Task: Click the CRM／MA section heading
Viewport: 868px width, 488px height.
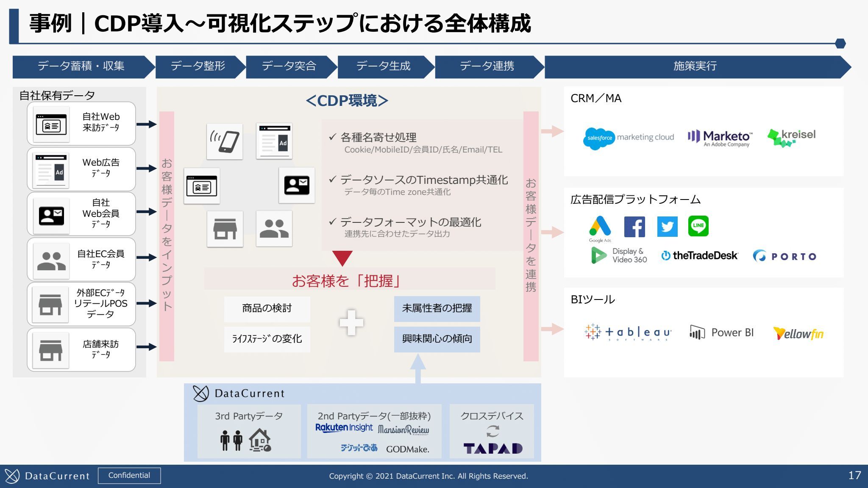Action: click(x=596, y=98)
